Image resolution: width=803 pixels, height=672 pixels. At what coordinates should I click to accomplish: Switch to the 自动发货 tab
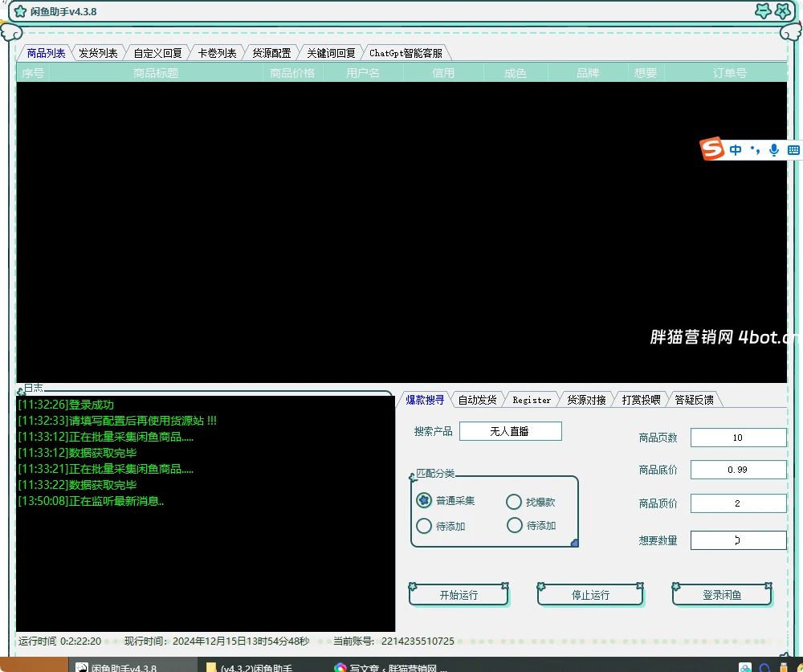(477, 399)
